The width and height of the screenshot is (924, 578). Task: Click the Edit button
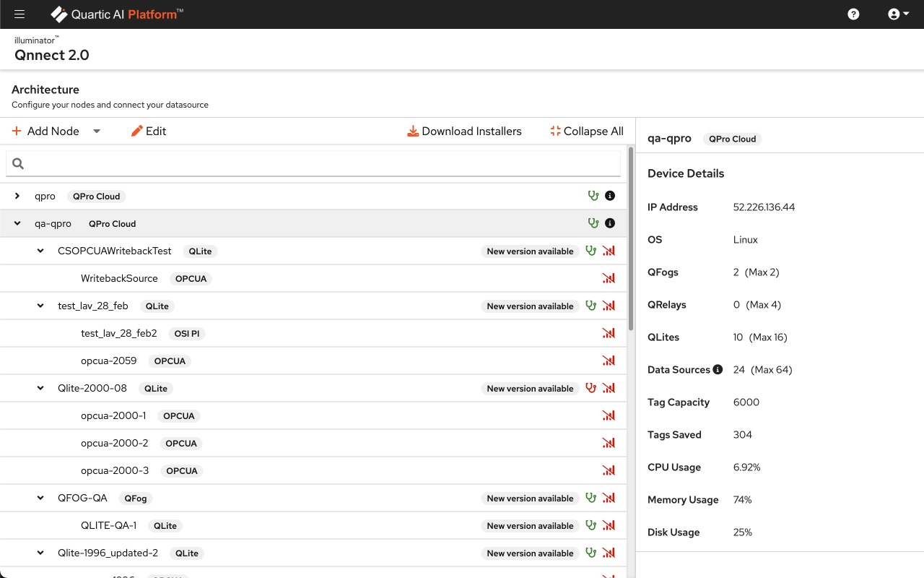click(149, 131)
